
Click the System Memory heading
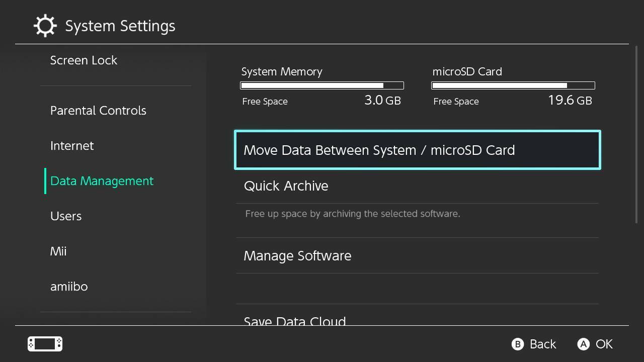[x=282, y=71]
